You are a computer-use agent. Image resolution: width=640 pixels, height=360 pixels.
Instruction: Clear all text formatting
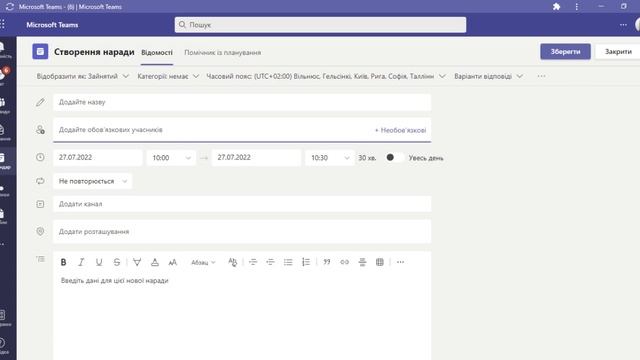[233, 262]
